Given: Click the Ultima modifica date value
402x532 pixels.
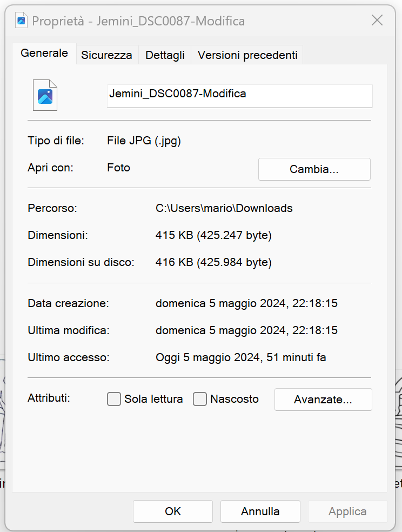Looking at the screenshot, I should click(246, 330).
